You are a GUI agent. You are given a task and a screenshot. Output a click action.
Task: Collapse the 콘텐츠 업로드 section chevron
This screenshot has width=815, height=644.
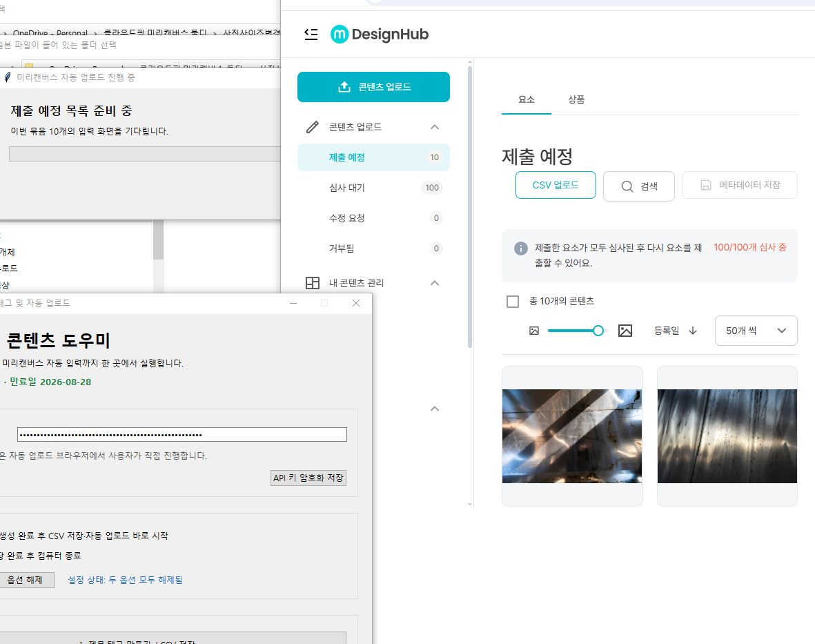click(435, 127)
